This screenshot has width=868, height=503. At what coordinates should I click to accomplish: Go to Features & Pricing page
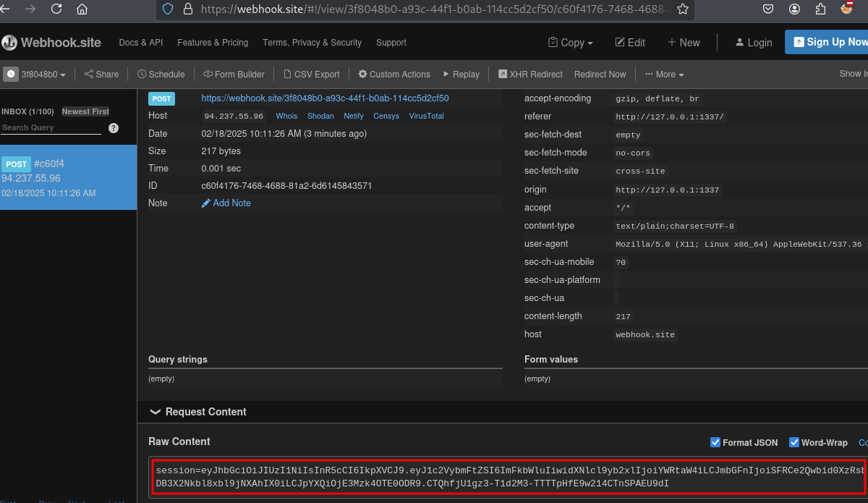(213, 43)
